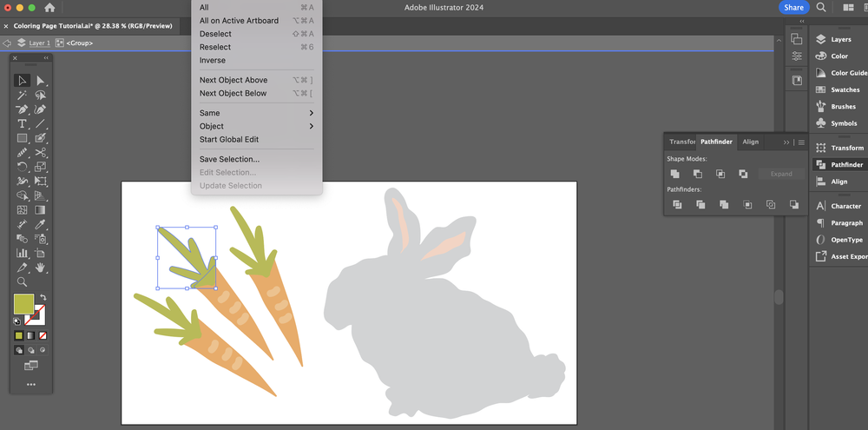
Task: Select the Type tool
Action: (23, 123)
